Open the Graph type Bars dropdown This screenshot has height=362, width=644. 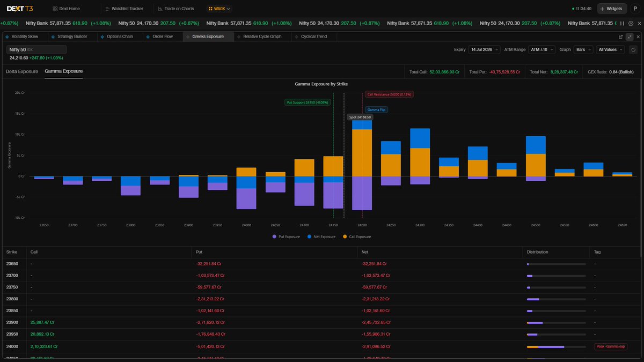[583, 49]
